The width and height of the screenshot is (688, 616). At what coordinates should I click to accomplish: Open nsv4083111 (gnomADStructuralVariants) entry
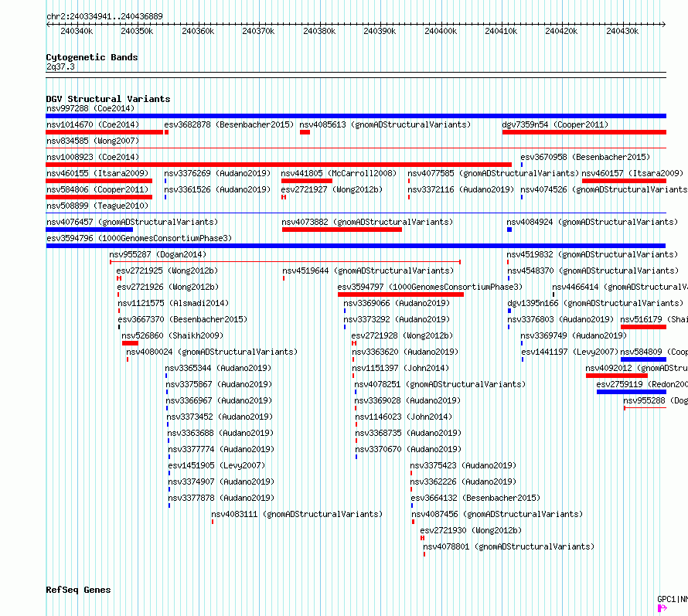(297, 514)
